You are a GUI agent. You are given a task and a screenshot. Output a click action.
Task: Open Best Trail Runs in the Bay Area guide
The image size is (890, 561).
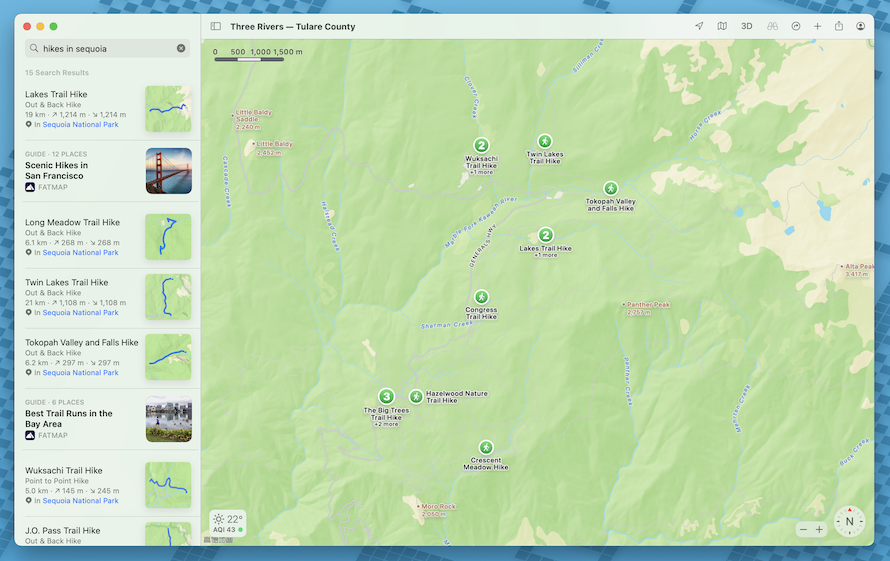click(108, 419)
